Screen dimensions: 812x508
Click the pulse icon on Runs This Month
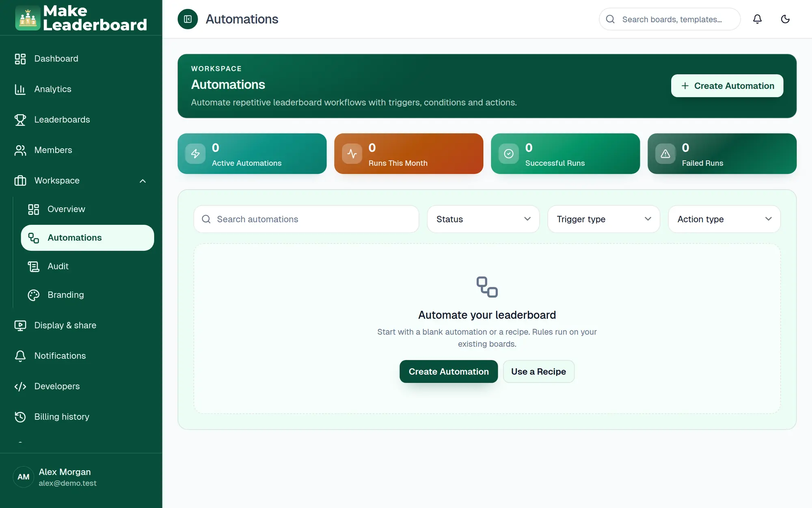click(352, 154)
